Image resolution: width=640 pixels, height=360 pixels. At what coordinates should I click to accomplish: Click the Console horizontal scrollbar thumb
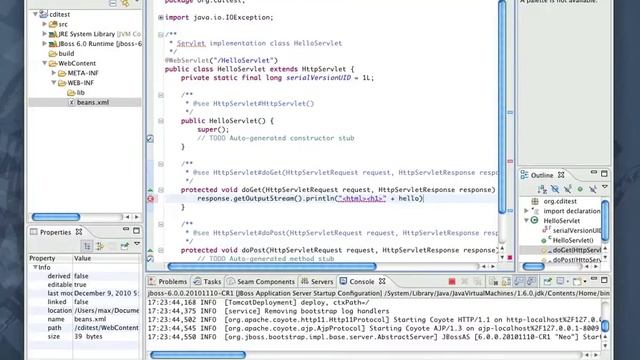pyautogui.click(x=198, y=355)
